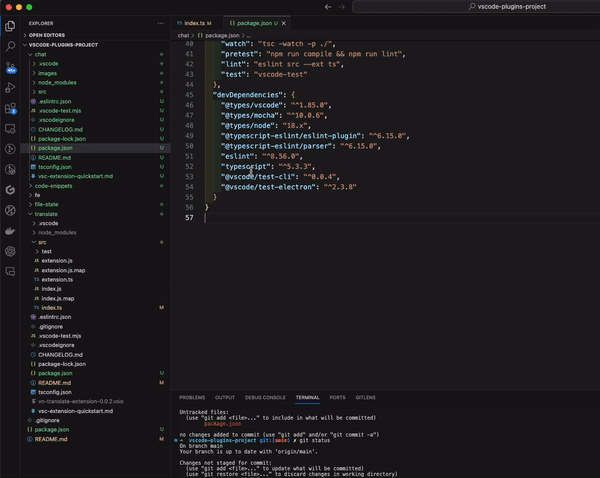Open the GITLENS panel tab
600x478 pixels.
(x=366, y=397)
